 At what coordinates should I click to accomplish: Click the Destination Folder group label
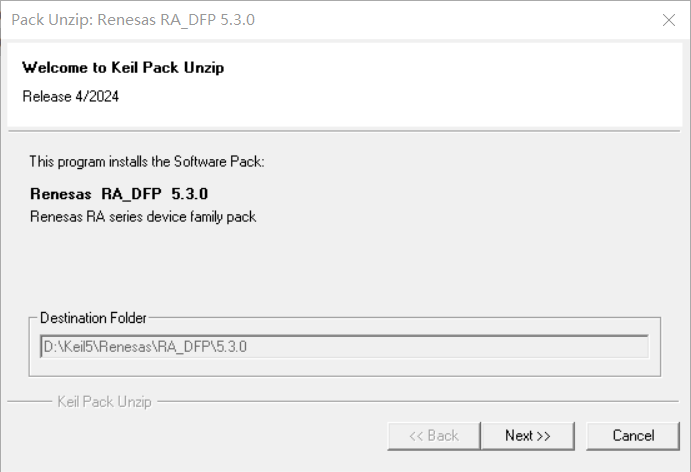point(93,318)
